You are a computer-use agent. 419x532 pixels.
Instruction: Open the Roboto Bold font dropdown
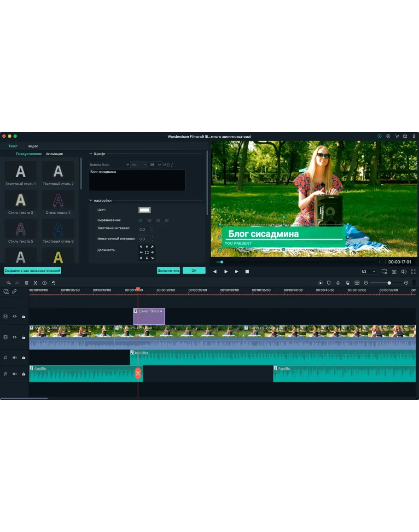[110, 164]
